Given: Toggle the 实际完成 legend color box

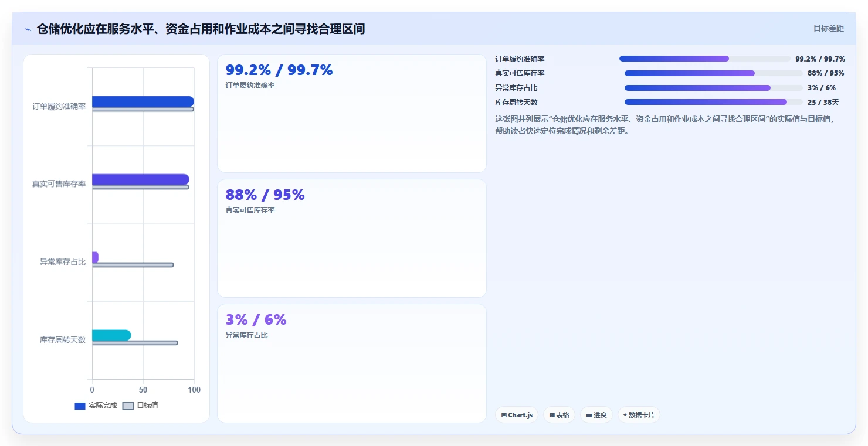Looking at the screenshot, I should [x=80, y=406].
